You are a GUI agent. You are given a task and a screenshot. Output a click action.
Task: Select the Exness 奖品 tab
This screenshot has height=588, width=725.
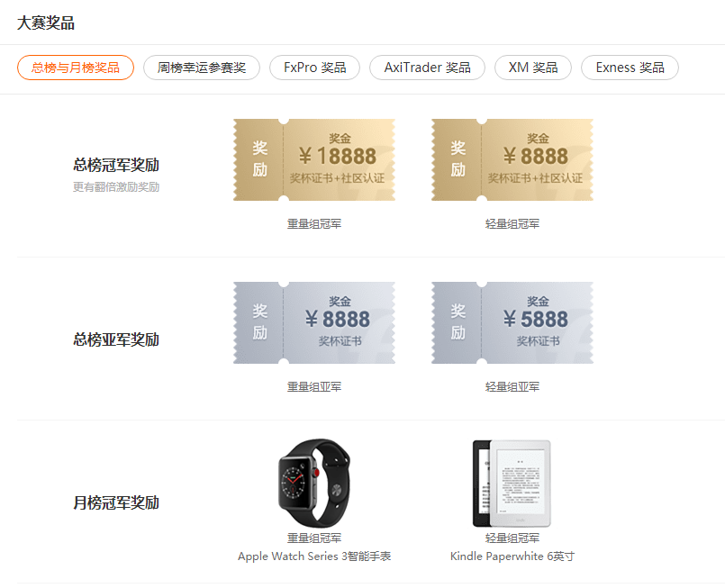coord(630,68)
